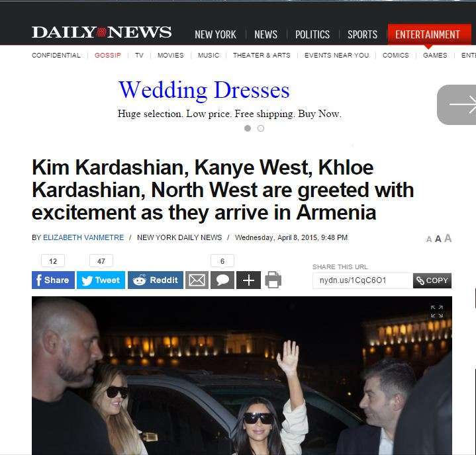Expand photo to fullscreen view
Screen dimensions: 476x455
(x=436, y=311)
